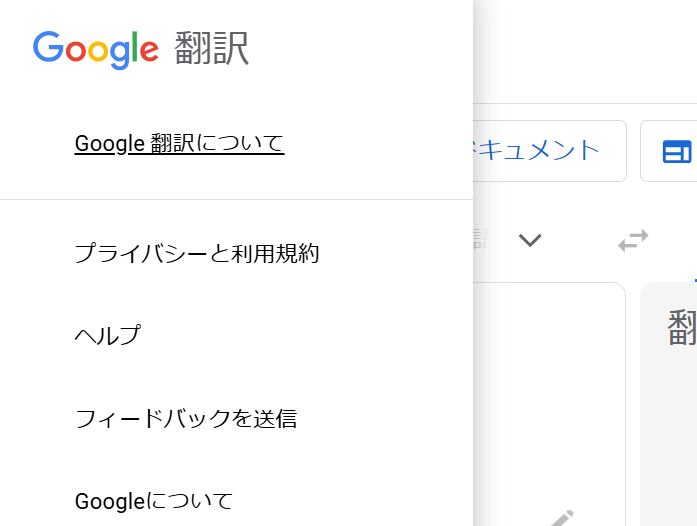The height and width of the screenshot is (526, 697).
Task: Open the Google 翻訳について link
Action: [x=179, y=144]
